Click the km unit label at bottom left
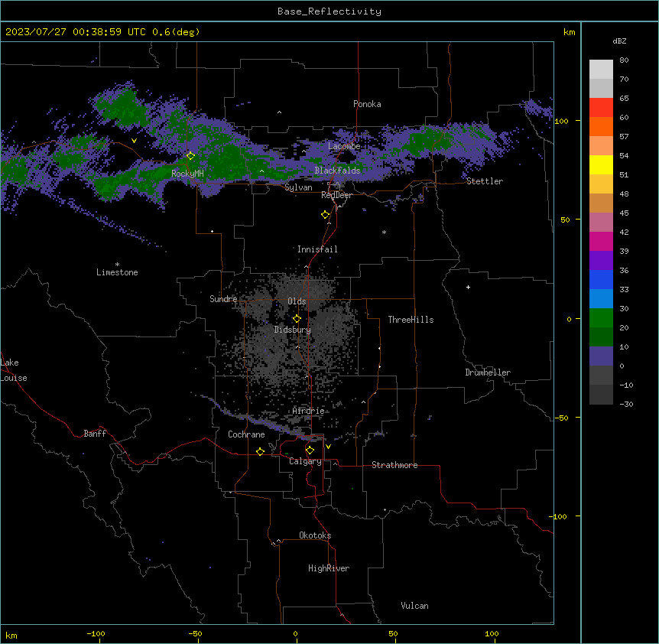 (11, 635)
